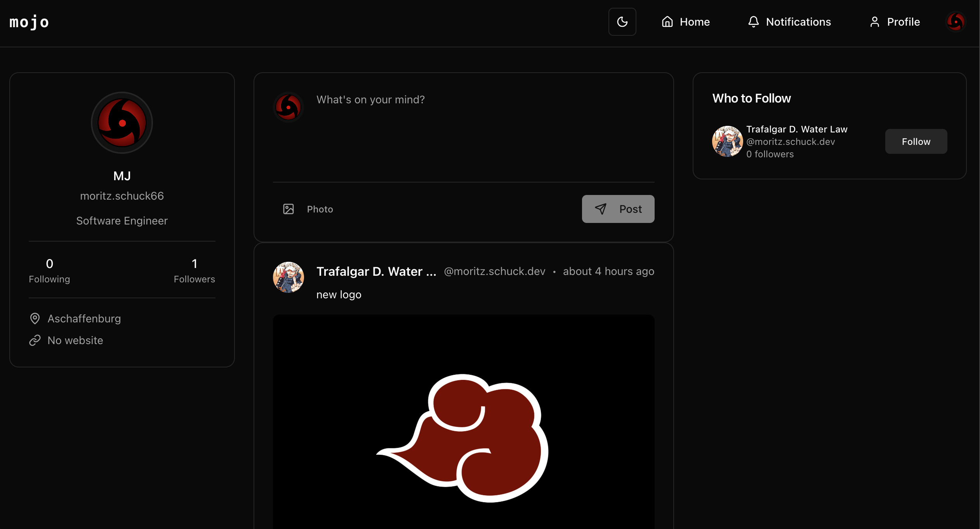
Task: Click the person icon beside Profile
Action: [x=874, y=22]
